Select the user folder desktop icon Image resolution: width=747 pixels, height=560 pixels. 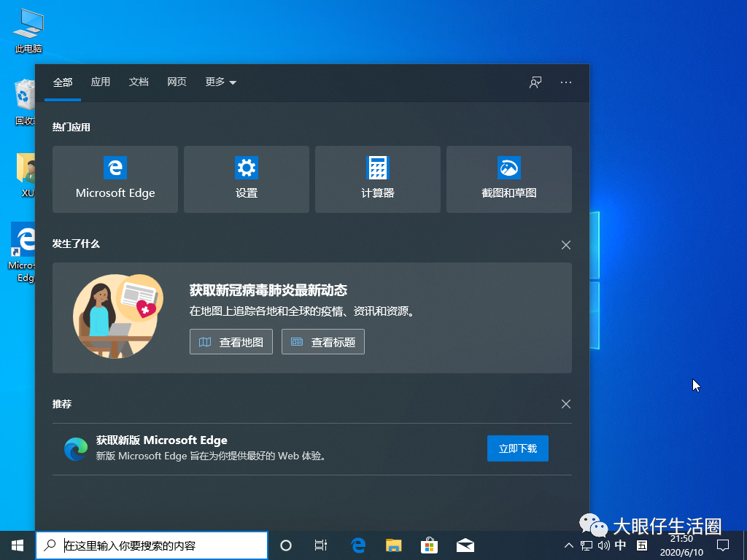26,175
